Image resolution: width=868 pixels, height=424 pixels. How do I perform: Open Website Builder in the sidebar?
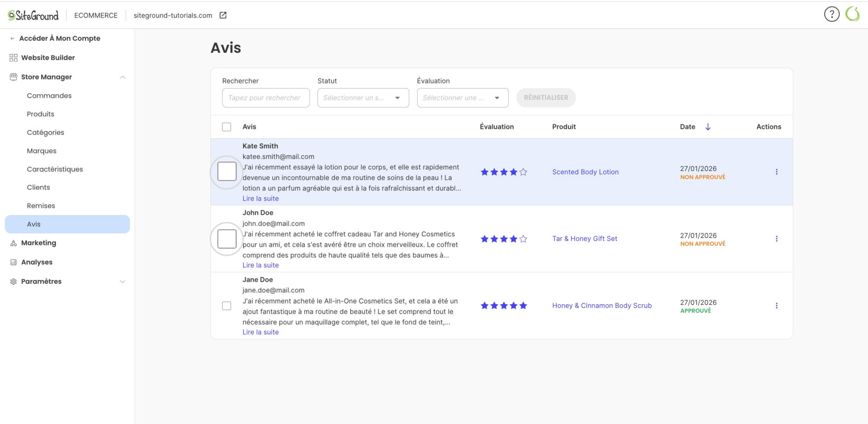click(48, 57)
